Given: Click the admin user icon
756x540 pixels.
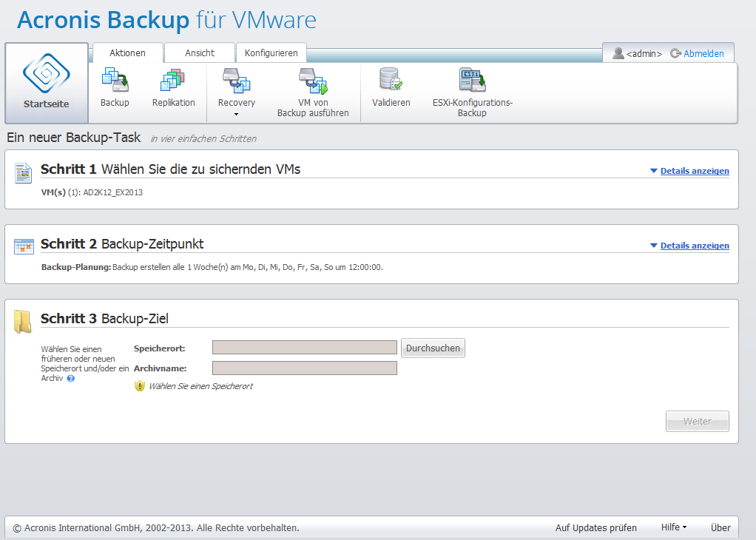Looking at the screenshot, I should pos(618,53).
